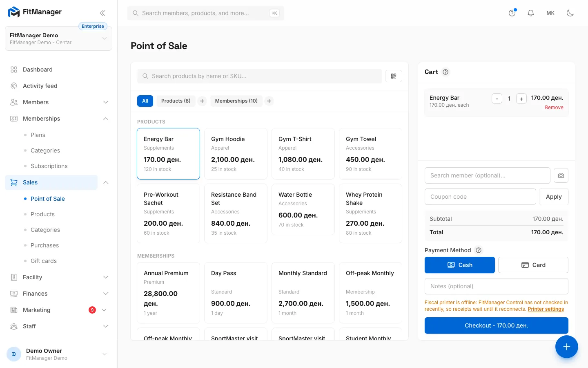Select the Annual Premium membership card

(x=168, y=293)
